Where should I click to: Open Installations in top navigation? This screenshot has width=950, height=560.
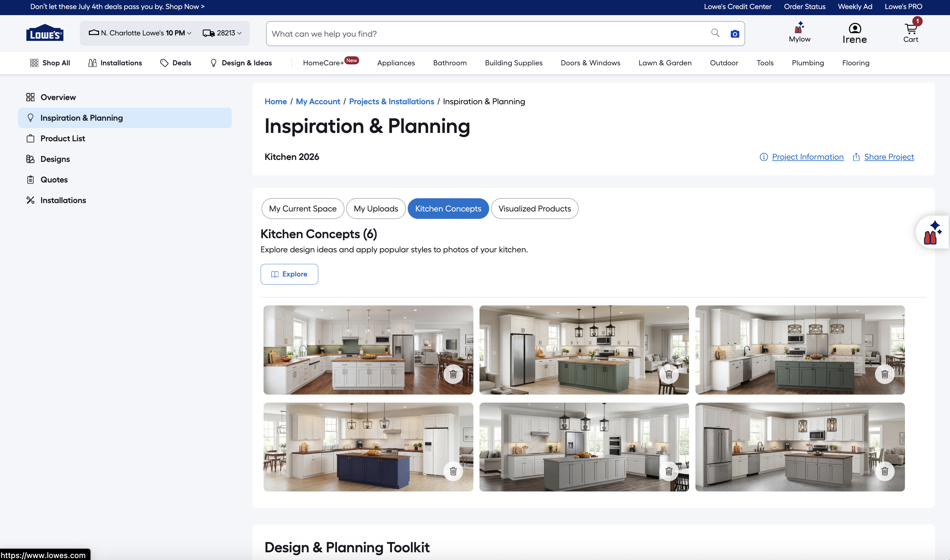115,63
